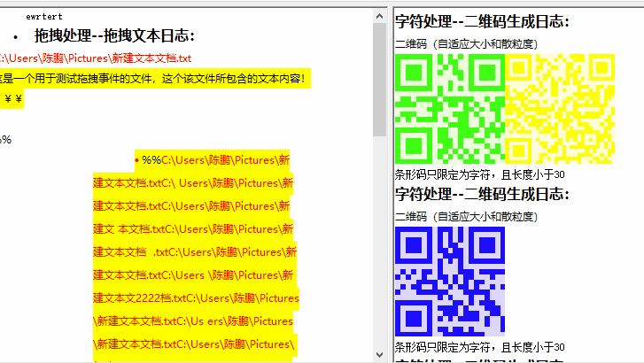
Task: Click the second 二维码（自适应大小和散粒度）label
Action: coord(466,216)
